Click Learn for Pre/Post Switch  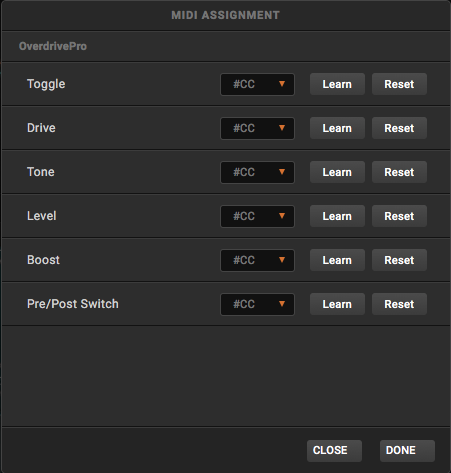(x=337, y=304)
